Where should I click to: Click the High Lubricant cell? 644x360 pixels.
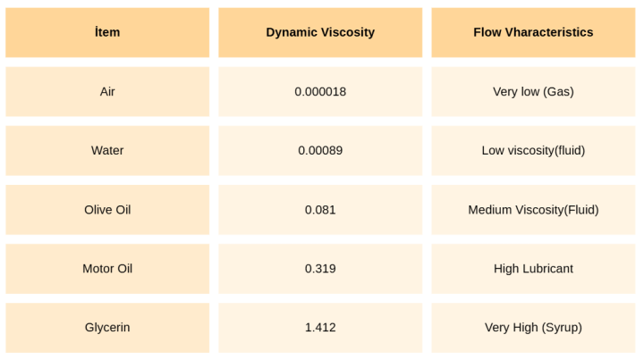click(x=533, y=268)
